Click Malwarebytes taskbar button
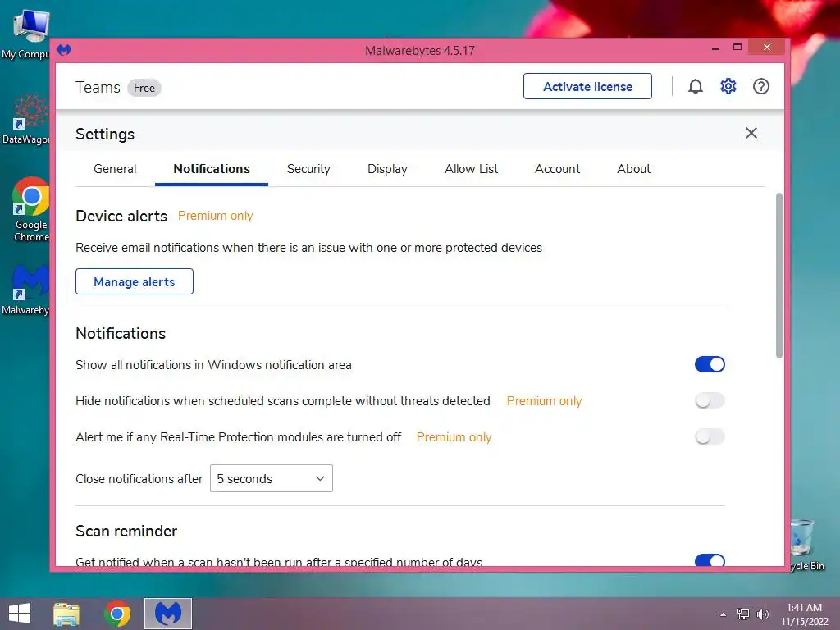This screenshot has width=840, height=630. pyautogui.click(x=167, y=614)
